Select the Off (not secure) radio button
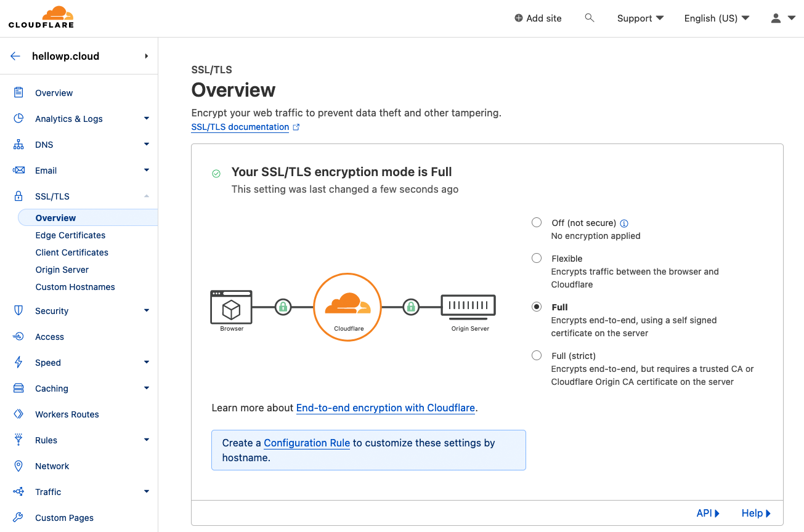The width and height of the screenshot is (804, 532). pyautogui.click(x=537, y=222)
